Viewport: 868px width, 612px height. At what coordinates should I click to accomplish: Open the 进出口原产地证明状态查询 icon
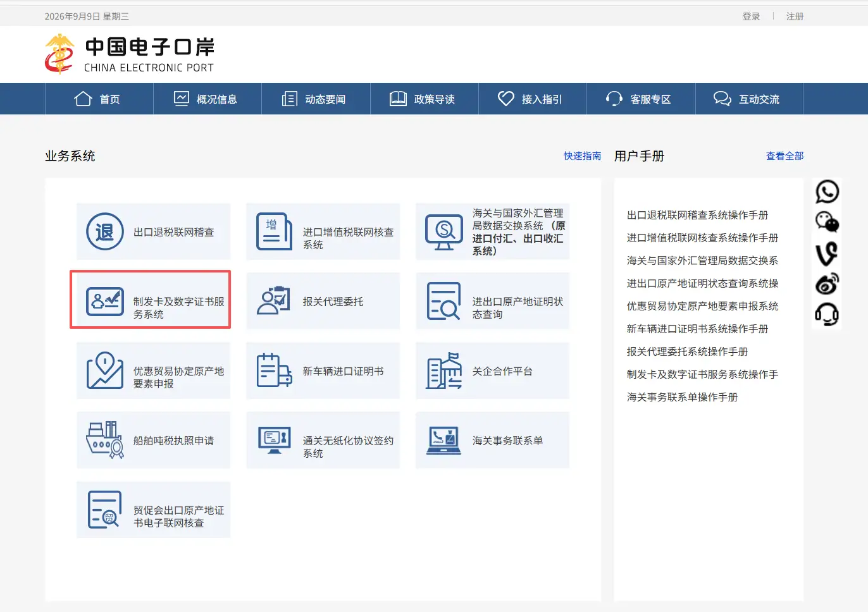coord(443,301)
